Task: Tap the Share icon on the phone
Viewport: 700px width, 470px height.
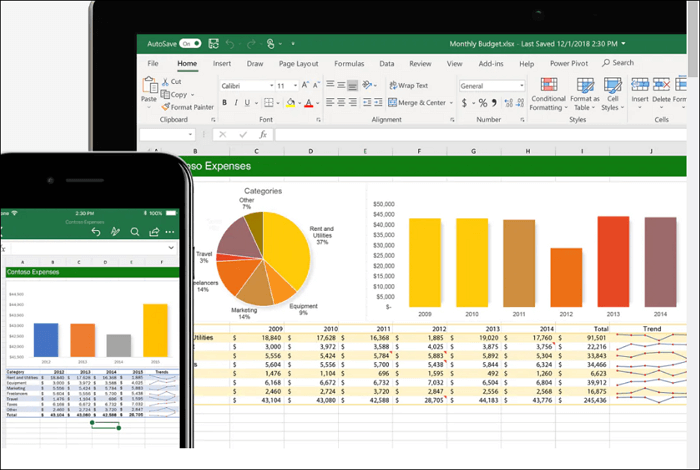Action: pos(154,232)
